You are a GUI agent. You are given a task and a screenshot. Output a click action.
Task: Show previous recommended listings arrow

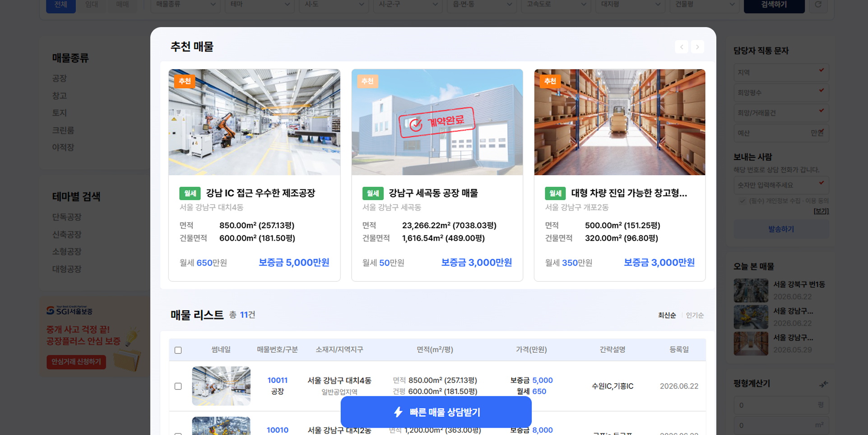[x=682, y=47]
